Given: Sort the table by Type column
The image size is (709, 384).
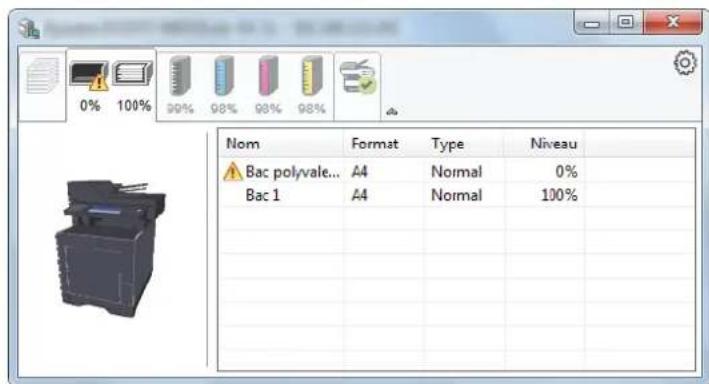Looking at the screenshot, I should pos(464,144).
